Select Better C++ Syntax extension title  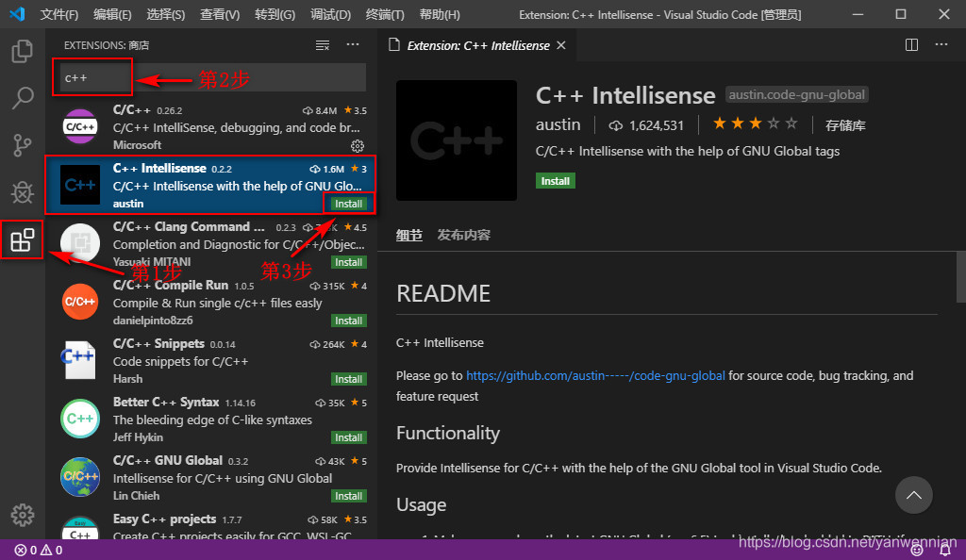coord(166,402)
